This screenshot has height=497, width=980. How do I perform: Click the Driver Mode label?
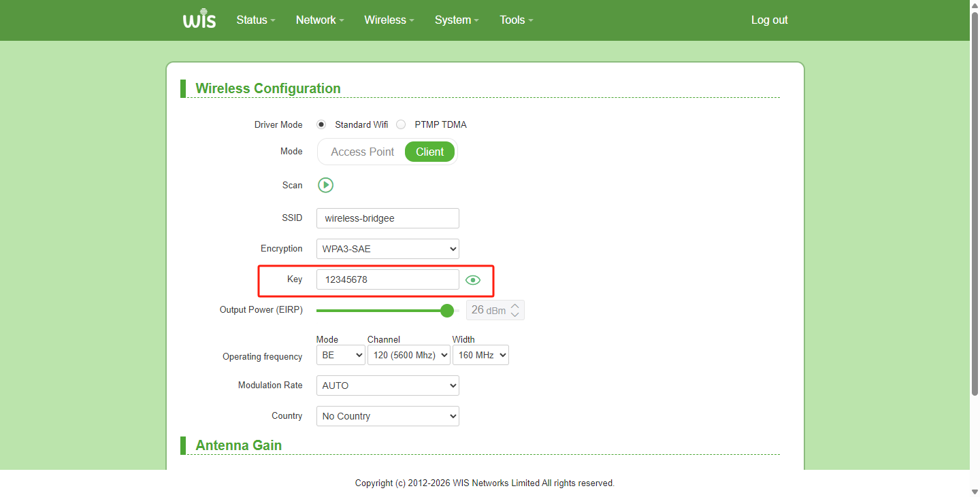click(278, 124)
